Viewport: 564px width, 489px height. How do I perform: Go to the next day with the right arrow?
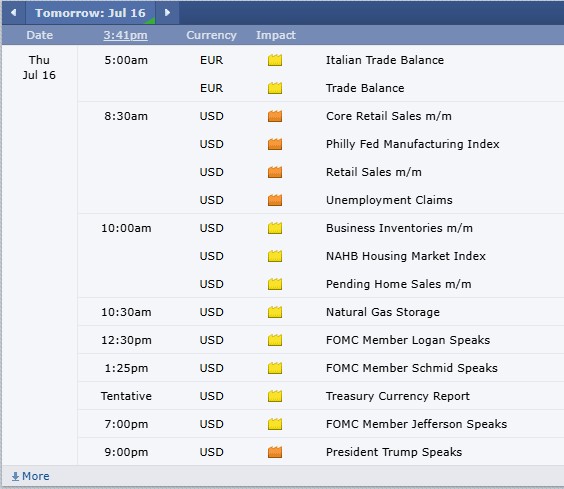click(167, 13)
